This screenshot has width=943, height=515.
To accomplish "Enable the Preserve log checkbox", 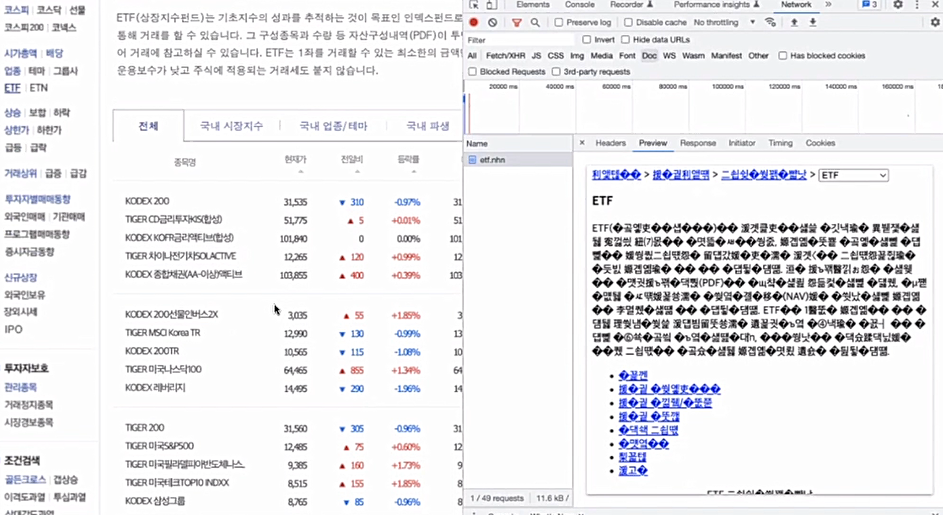I will (x=559, y=22).
